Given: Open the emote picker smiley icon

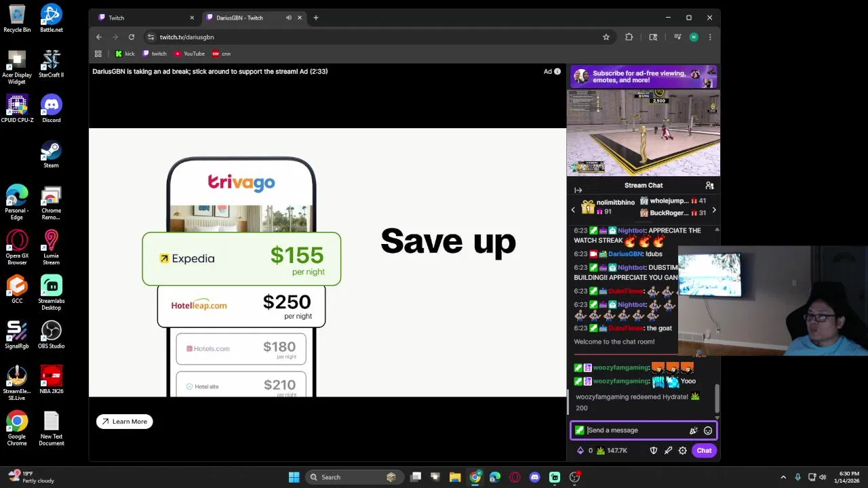Looking at the screenshot, I should [x=708, y=430].
